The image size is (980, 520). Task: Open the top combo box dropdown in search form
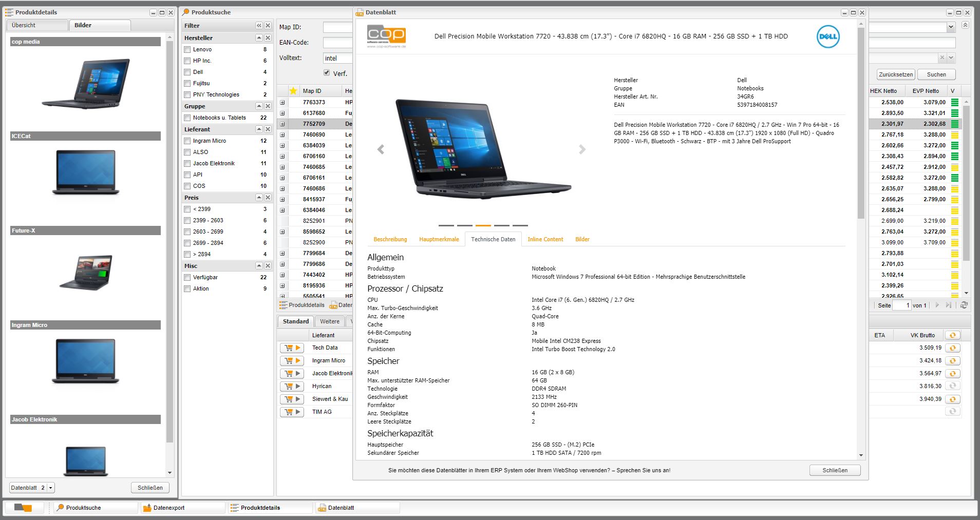pos(951,27)
